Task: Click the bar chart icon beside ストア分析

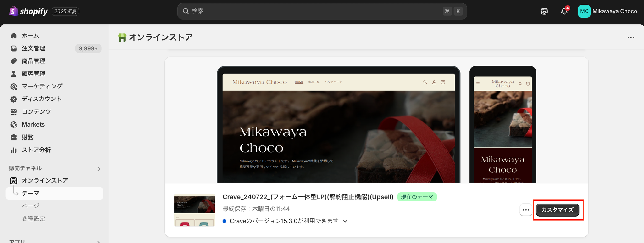Action: pos(14,150)
